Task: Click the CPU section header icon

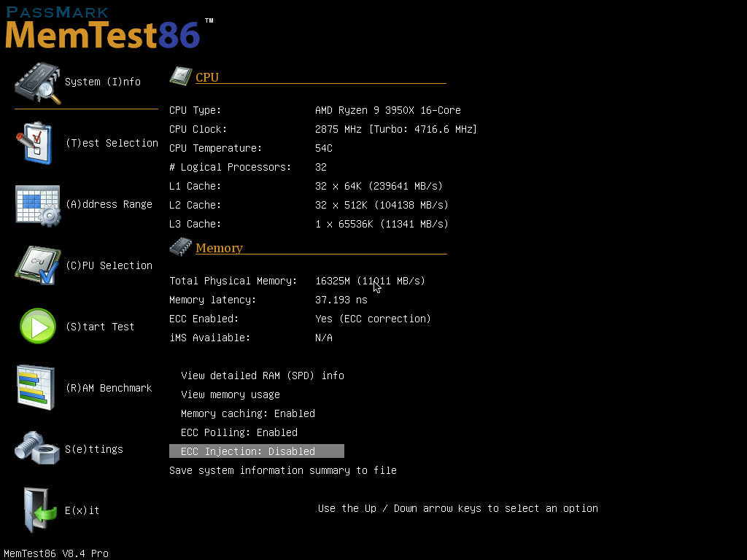Action: pos(181,76)
